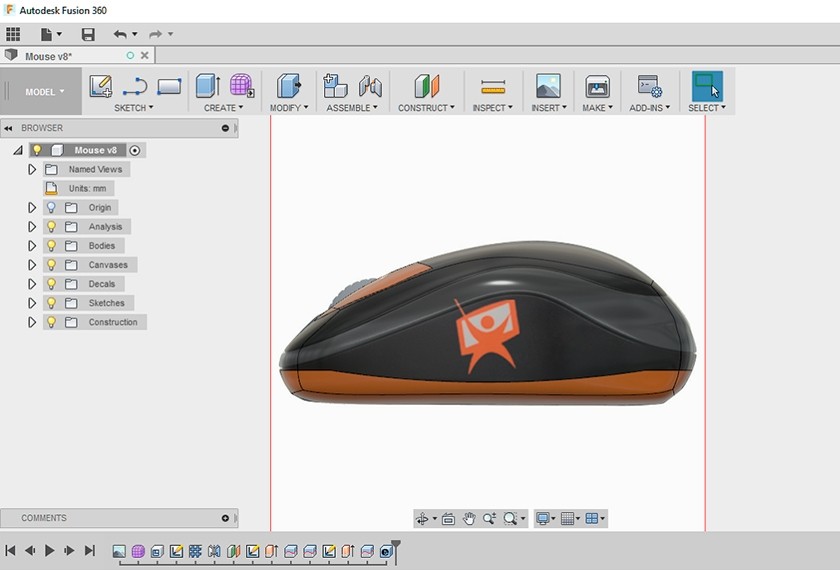840x570 pixels.
Task: Open the MODIFY menu
Action: [x=289, y=108]
